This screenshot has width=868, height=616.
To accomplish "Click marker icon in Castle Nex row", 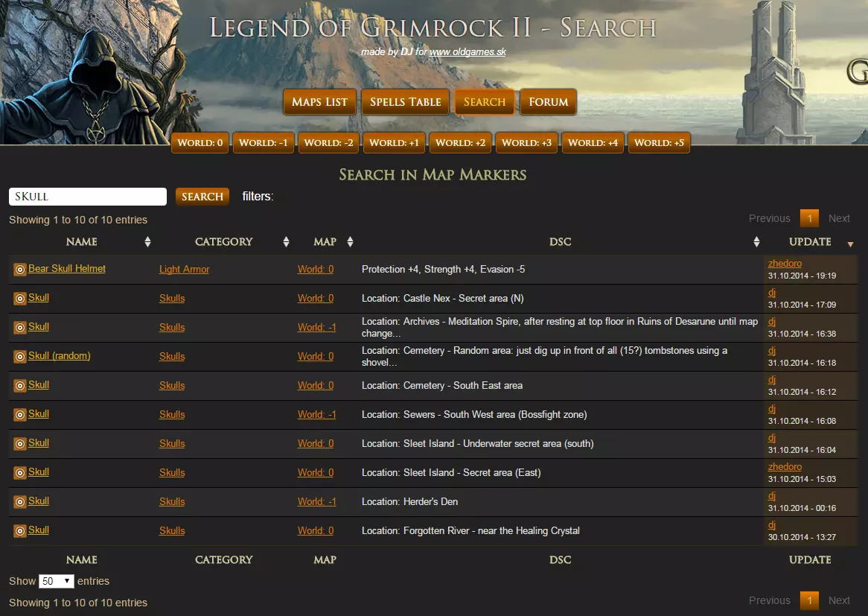I will click(20, 299).
